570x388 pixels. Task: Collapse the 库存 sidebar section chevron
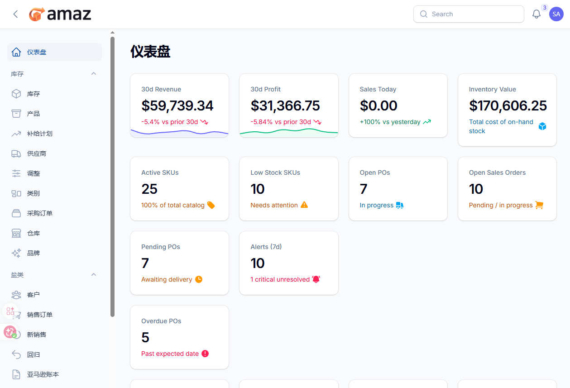(x=93, y=74)
